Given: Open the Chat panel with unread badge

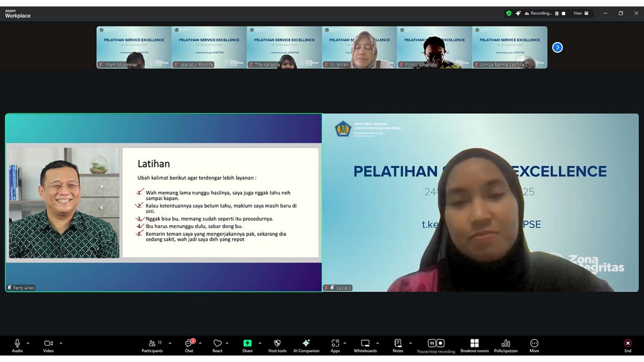Looking at the screenshot, I should pos(189,346).
